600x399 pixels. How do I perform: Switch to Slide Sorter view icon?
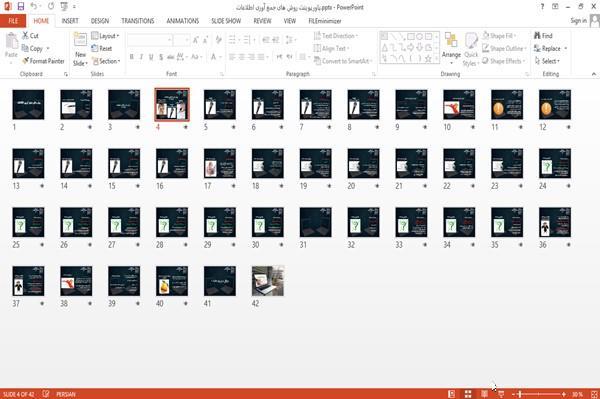pos(468,394)
